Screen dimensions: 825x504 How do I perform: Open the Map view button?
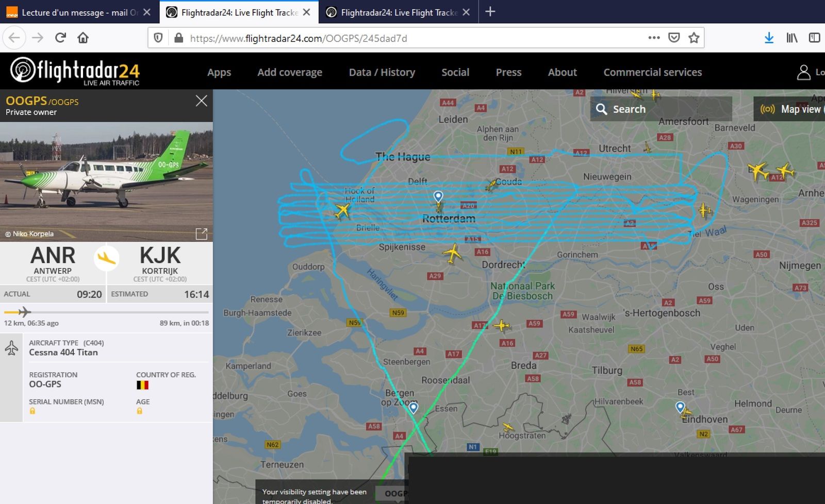coord(790,109)
